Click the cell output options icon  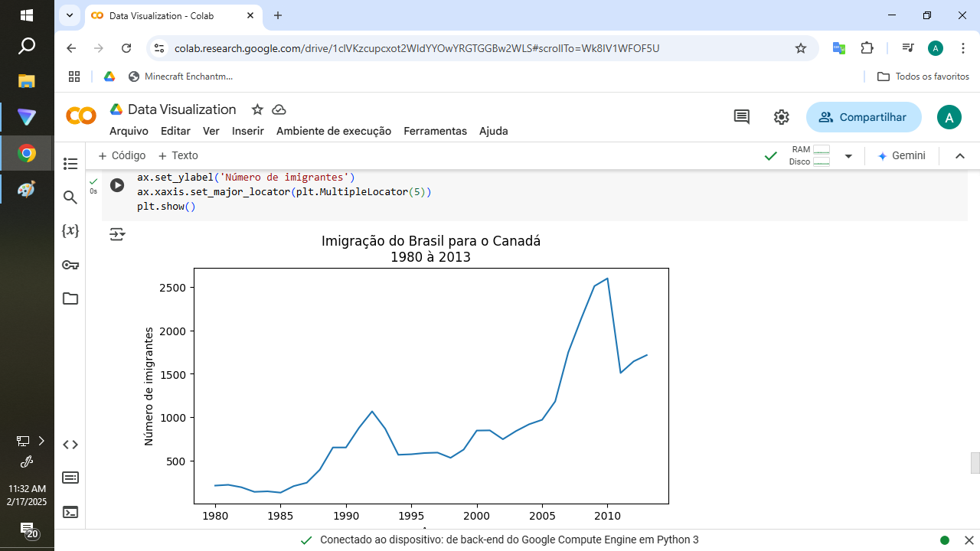coord(116,234)
